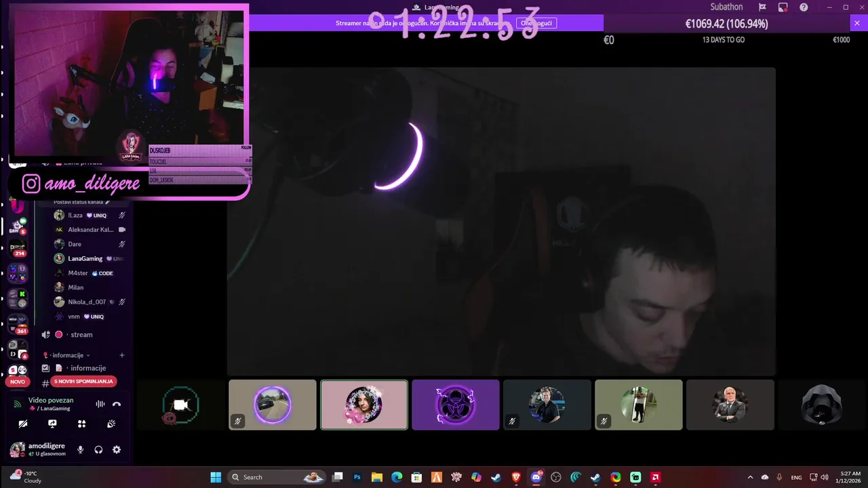Open the inbox flag icon near Subathon
Screen dimensions: 868x488
point(762,7)
